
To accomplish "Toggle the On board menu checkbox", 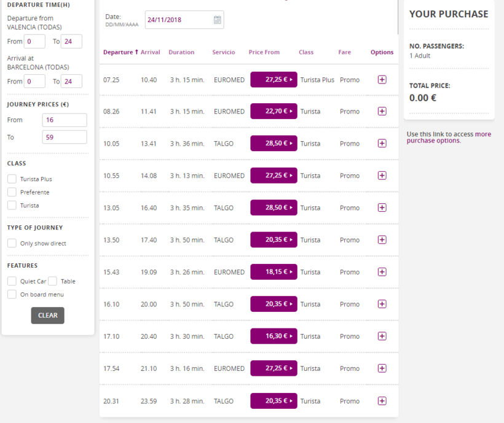I will point(12,294).
